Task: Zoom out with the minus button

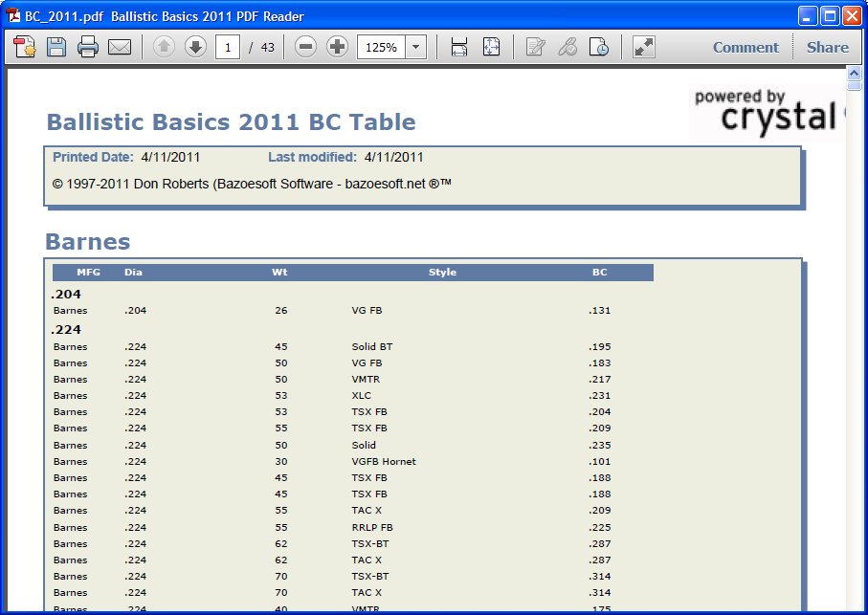Action: pos(305,46)
